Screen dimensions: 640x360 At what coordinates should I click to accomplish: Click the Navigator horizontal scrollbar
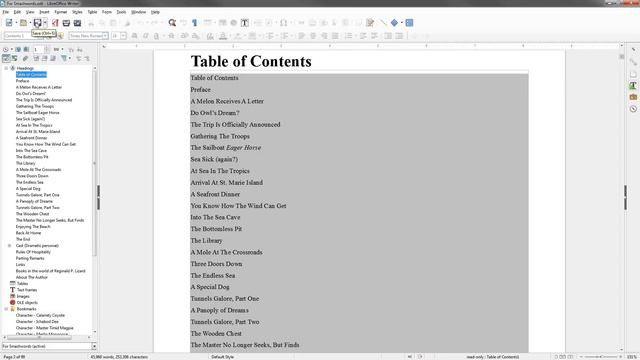point(39,338)
